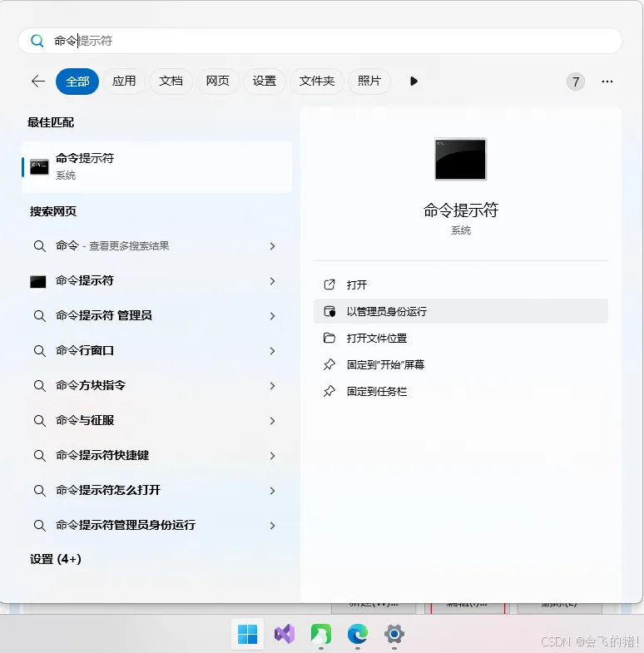Click the Windows Start button on taskbar
Viewport: 644px width, 653px height.
tap(247, 634)
